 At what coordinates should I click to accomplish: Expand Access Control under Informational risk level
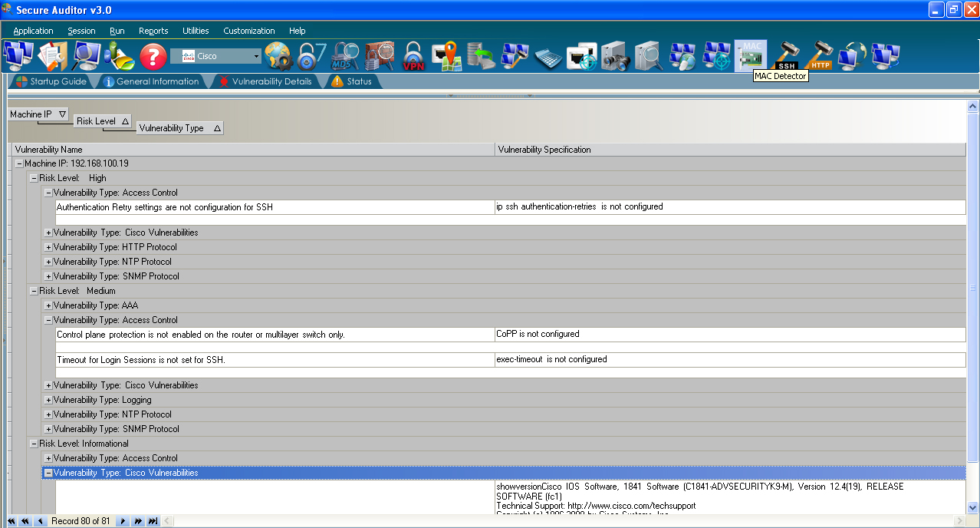click(x=48, y=458)
